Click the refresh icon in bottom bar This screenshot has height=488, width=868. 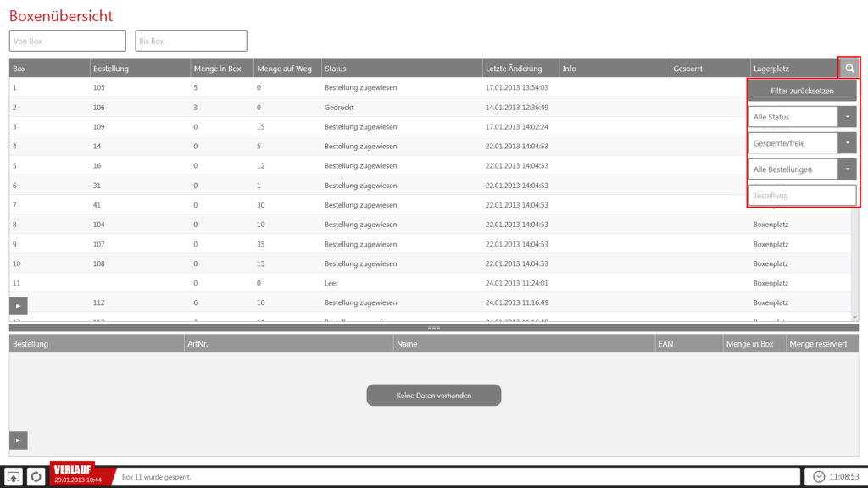coord(36,476)
